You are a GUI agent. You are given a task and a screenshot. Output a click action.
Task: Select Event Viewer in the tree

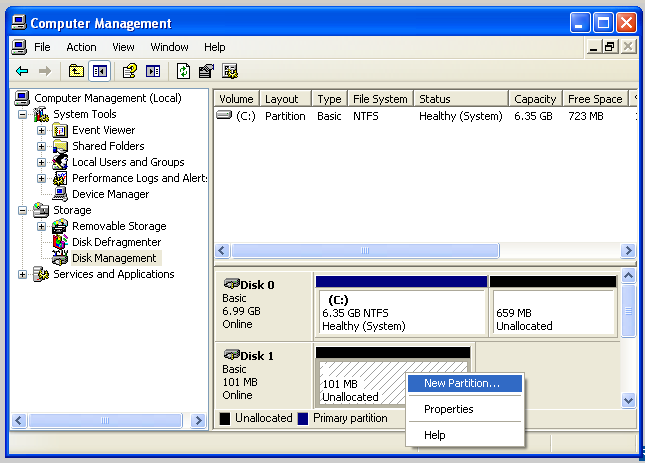103,130
